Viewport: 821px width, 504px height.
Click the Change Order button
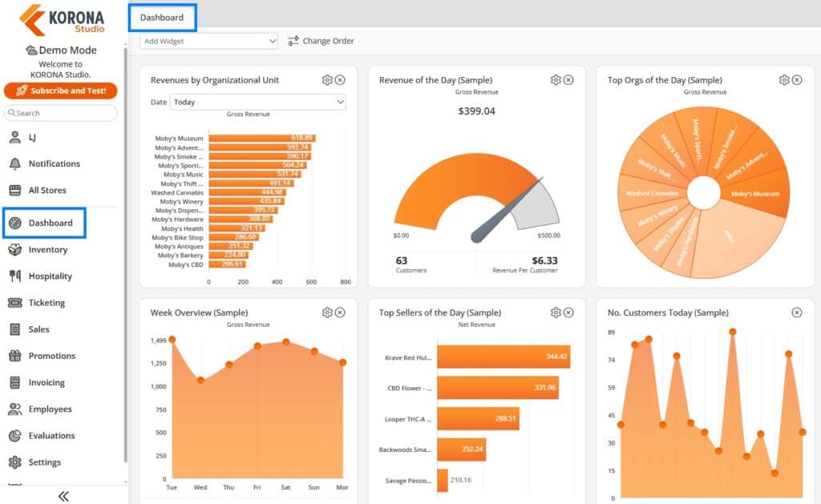click(321, 41)
